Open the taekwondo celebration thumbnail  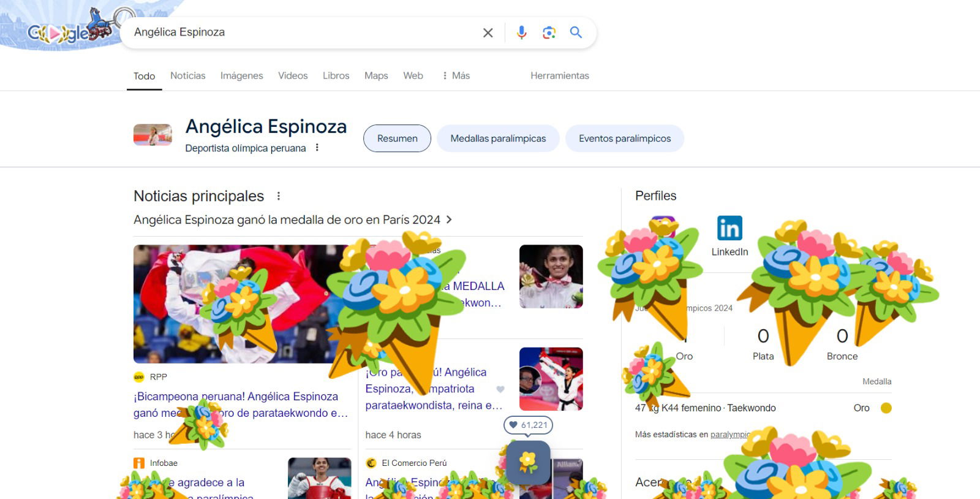click(x=551, y=379)
